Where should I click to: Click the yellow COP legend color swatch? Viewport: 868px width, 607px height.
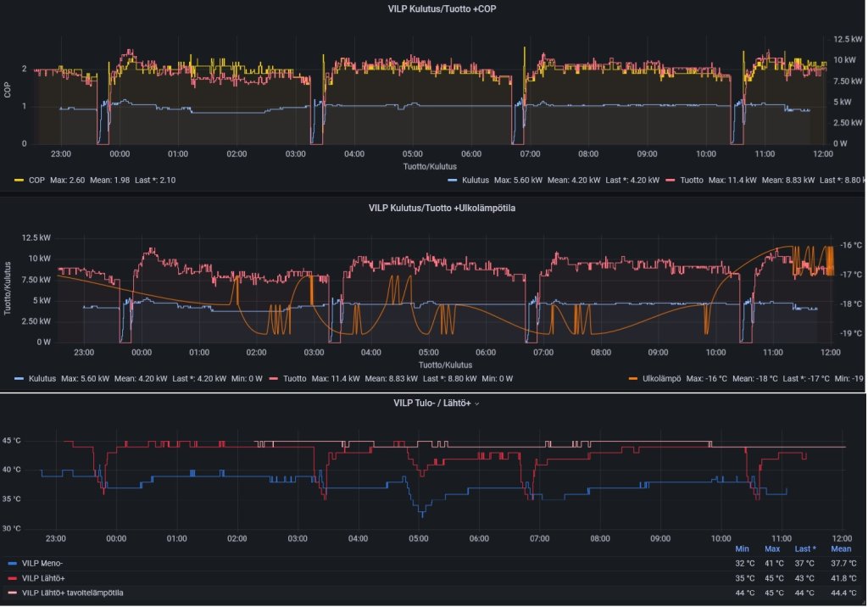tap(19, 181)
